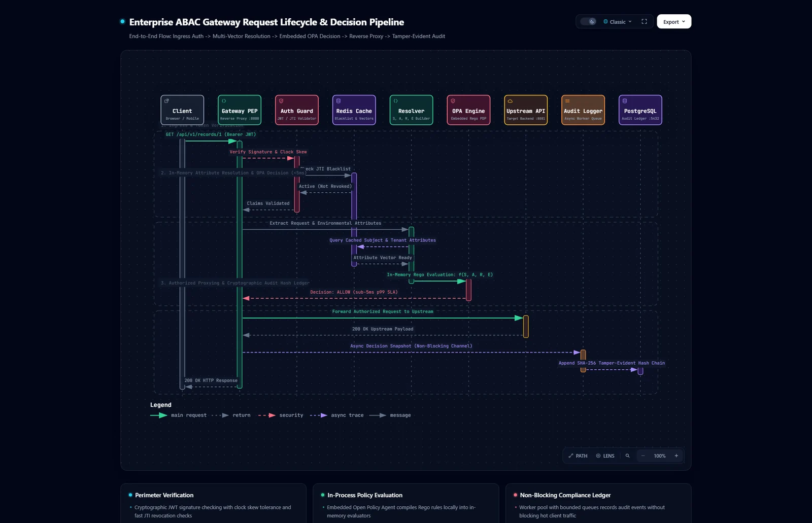The width and height of the screenshot is (812, 523).
Task: Click the 'Claims Validated' return label
Action: click(x=268, y=203)
